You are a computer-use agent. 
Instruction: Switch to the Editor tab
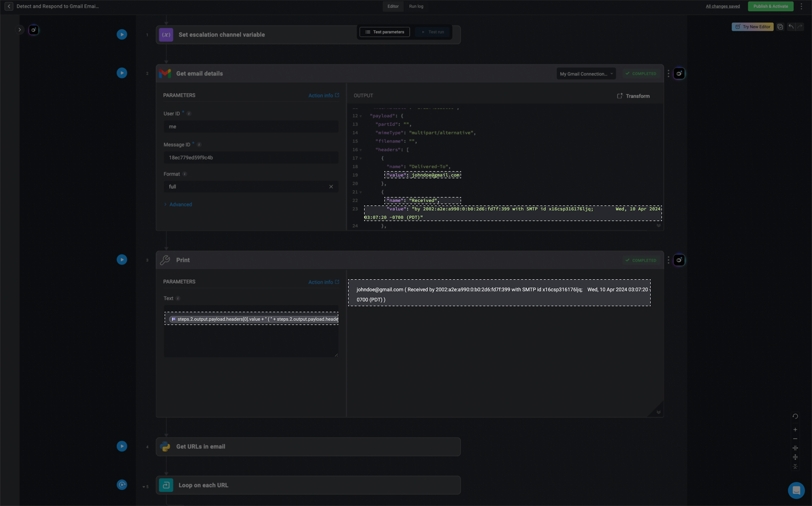393,7
